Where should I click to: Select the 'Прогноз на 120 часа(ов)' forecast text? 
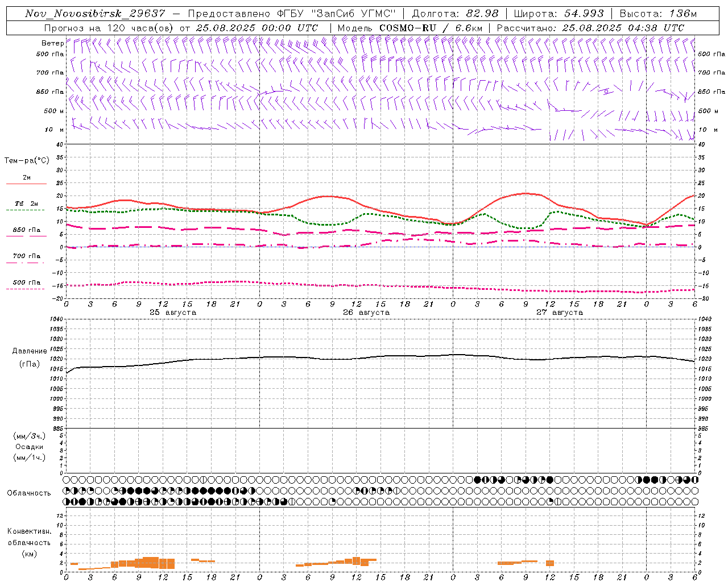[x=110, y=28]
